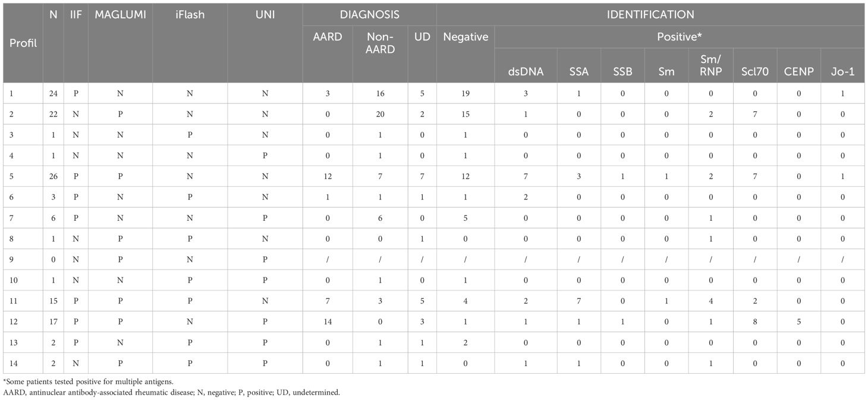868x400 pixels.
Task: Click the Jo-1 column header
Action: click(842, 71)
